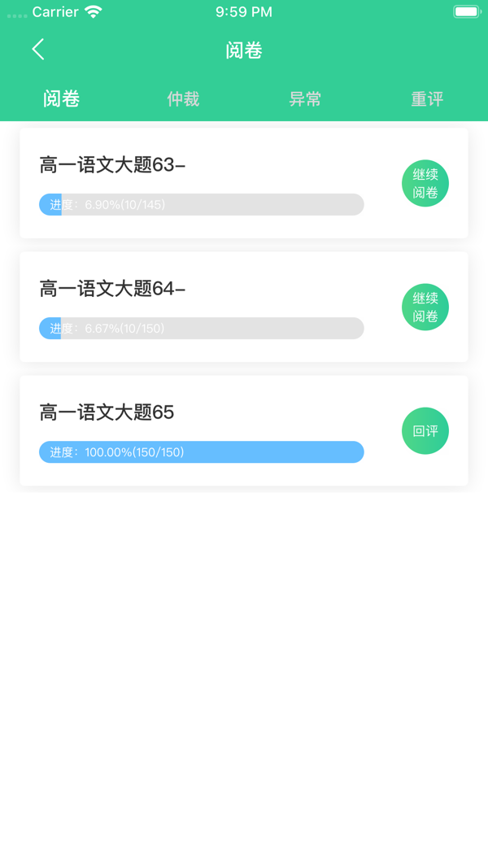This screenshot has width=488, height=868.
Task: Tap the 阅卷 page header title
Action: point(244,50)
